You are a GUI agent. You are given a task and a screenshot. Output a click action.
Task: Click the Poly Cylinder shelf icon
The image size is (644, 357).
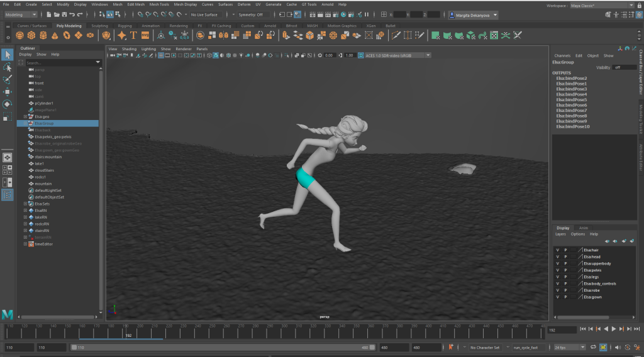click(x=43, y=36)
